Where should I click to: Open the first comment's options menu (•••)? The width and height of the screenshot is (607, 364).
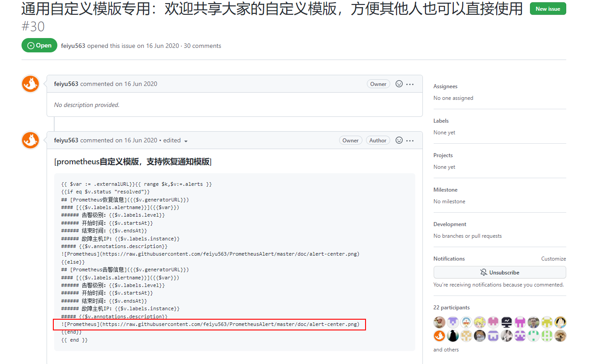(x=410, y=84)
